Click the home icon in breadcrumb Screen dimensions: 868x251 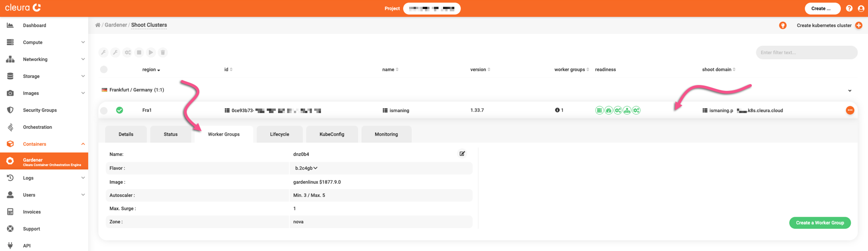[x=98, y=25]
